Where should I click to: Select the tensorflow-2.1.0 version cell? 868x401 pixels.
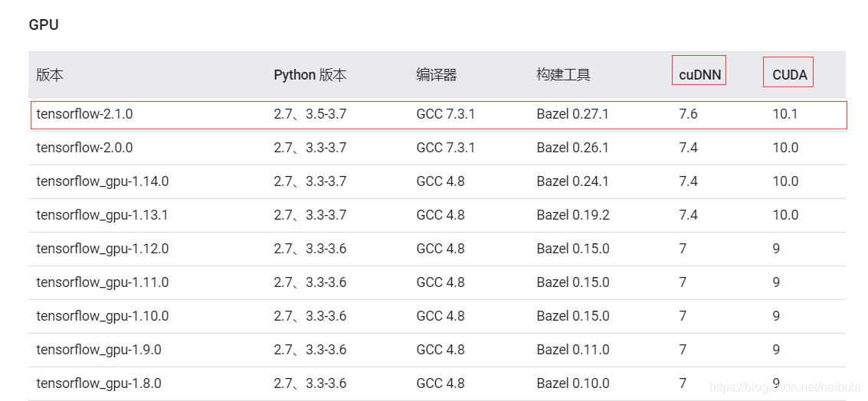coord(85,115)
